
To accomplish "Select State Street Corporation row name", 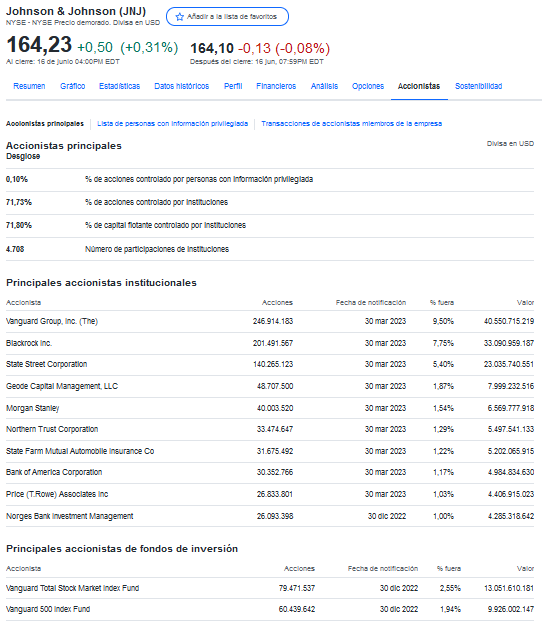I will click(x=46, y=364).
